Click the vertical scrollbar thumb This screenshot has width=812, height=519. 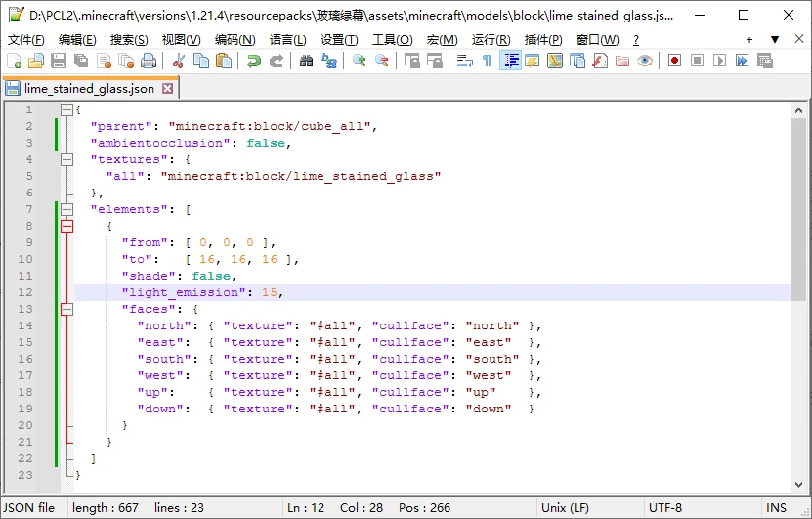pos(798,209)
